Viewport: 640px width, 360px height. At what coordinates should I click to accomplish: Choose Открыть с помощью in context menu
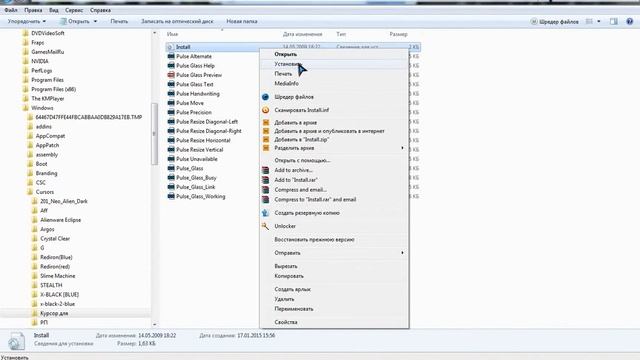334,160
